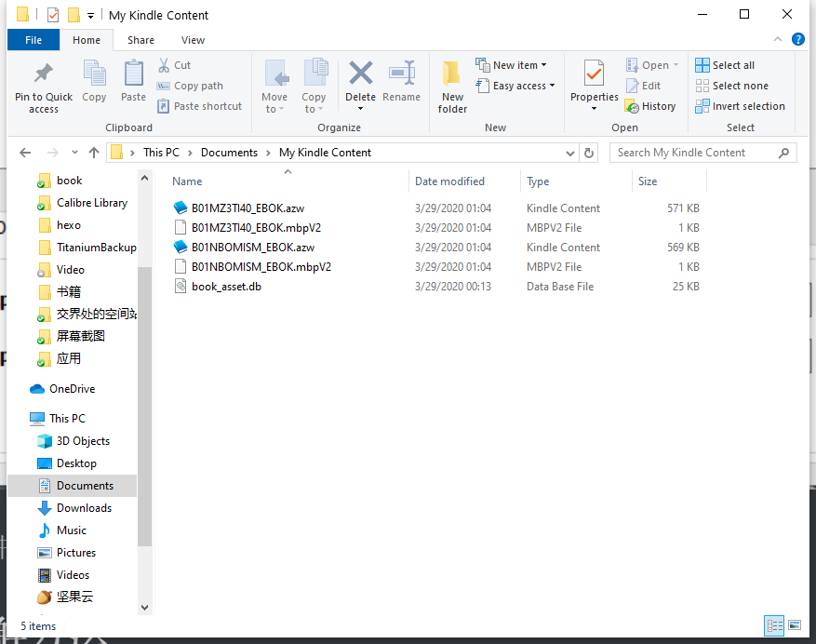Viewport: 816px width, 644px height.
Task: Open the Move to menu
Action: coord(274,87)
